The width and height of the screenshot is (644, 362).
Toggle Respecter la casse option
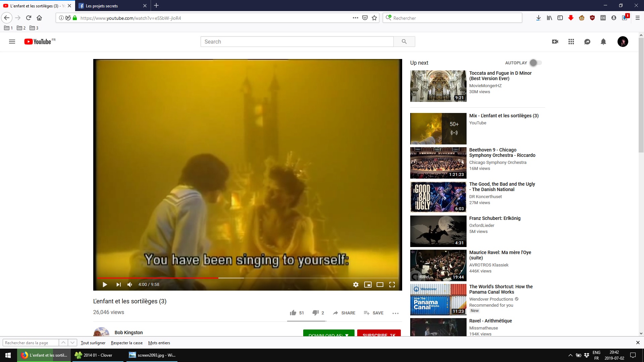coord(126,343)
